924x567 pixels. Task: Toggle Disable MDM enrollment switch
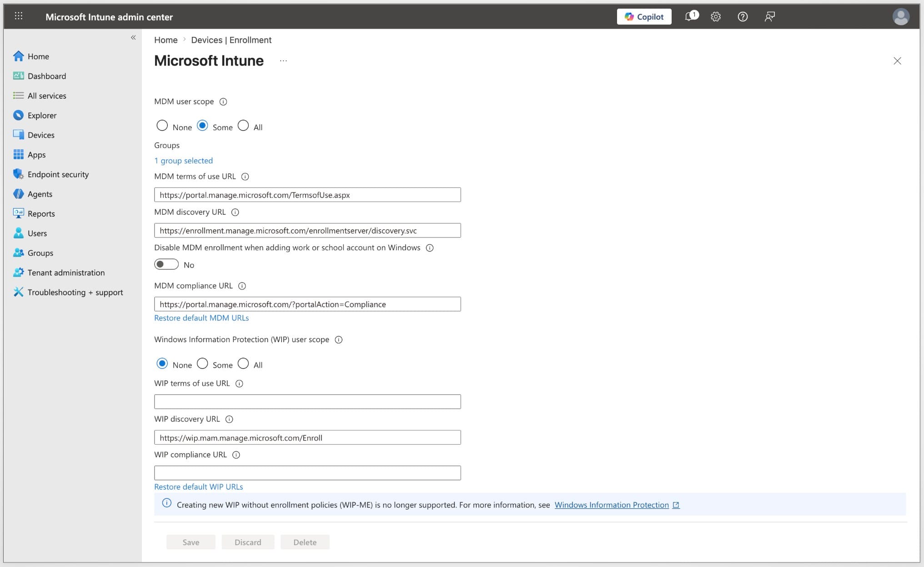point(166,264)
